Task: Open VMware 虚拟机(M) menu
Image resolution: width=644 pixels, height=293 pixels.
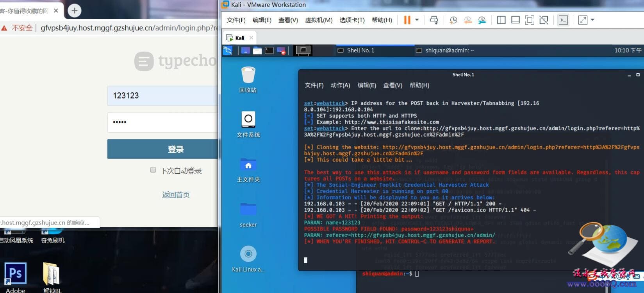Action: (318, 20)
